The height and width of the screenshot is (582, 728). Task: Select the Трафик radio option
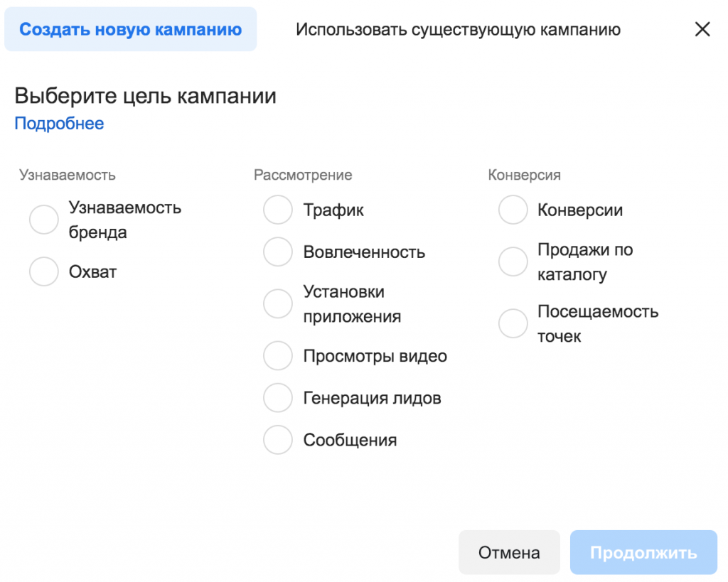(x=278, y=210)
